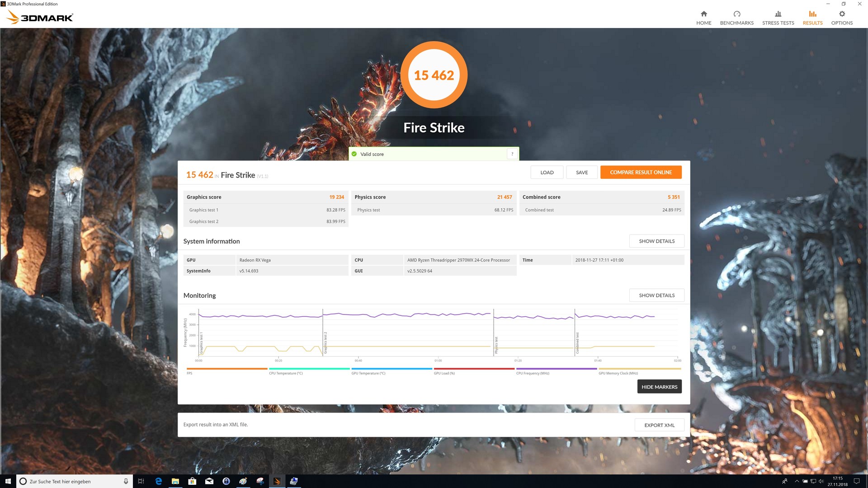Click the valid score help question mark

tap(512, 154)
